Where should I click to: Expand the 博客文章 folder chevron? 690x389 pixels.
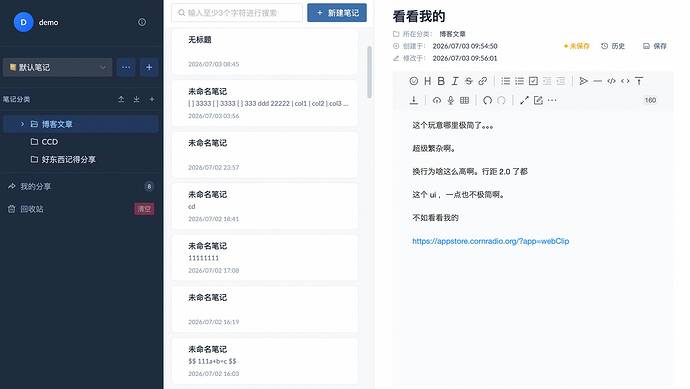click(22, 124)
